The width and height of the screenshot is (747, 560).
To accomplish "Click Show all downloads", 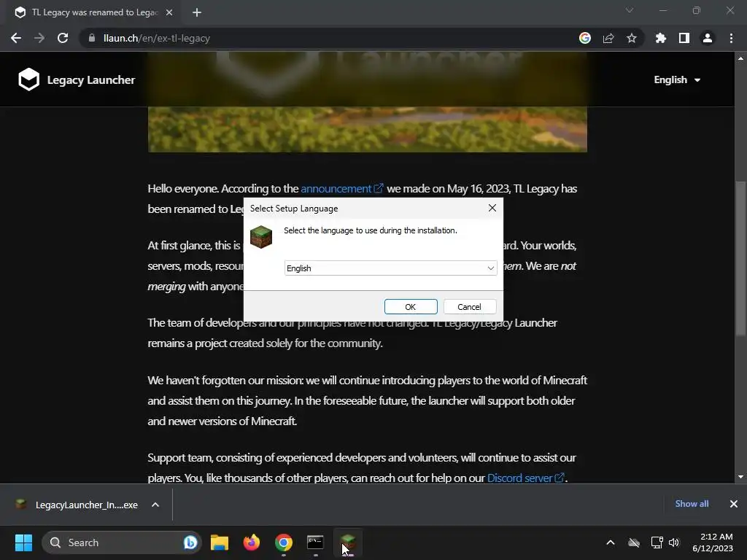I will pos(692,504).
